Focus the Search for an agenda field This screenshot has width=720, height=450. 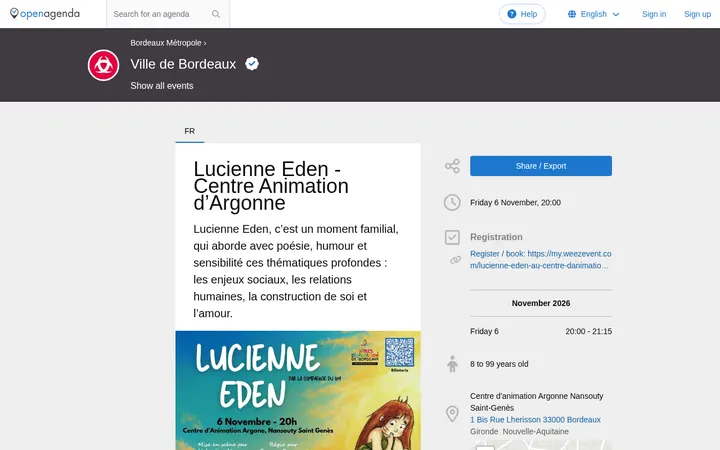click(x=159, y=14)
